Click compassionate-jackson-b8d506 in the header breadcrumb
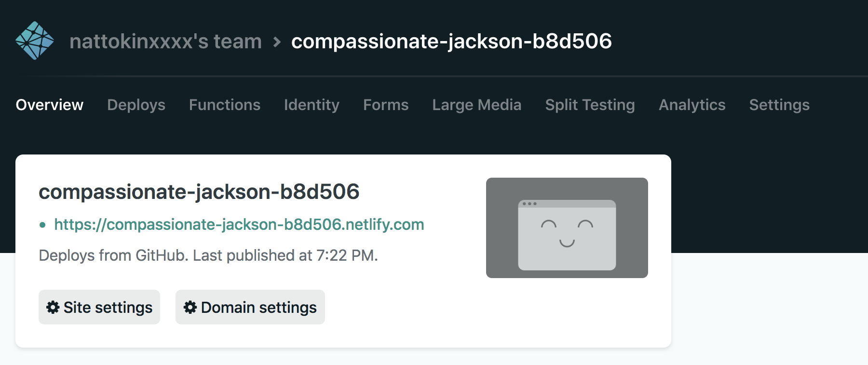This screenshot has height=365, width=868. point(451,42)
